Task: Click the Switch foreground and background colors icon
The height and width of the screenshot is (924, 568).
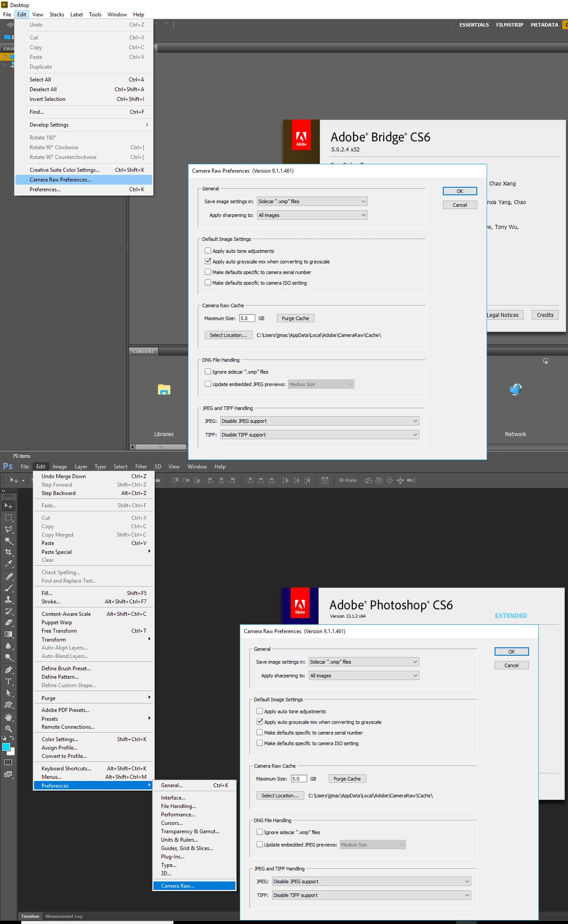Action: [x=12, y=738]
